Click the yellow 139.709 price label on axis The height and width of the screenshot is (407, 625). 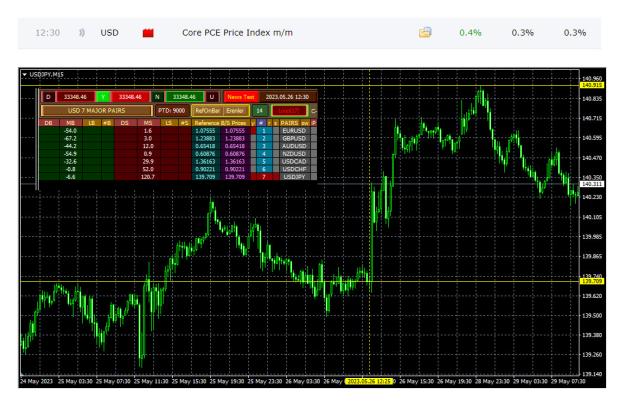point(592,281)
